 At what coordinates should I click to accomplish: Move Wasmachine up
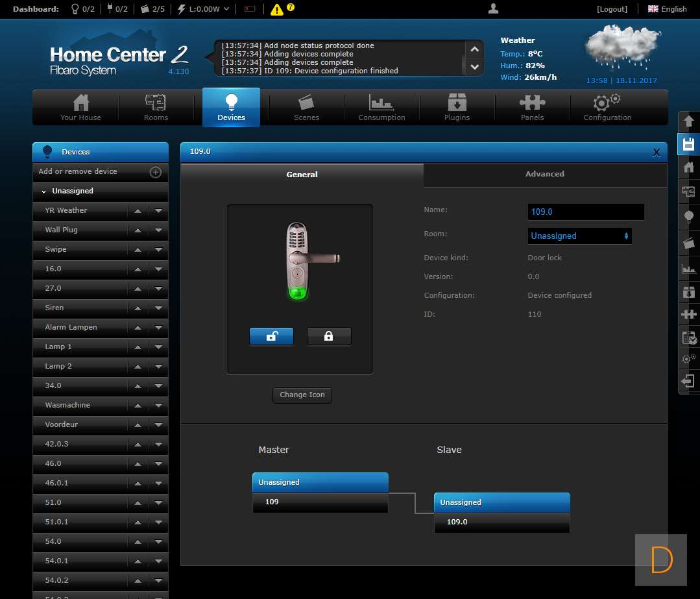(x=138, y=406)
